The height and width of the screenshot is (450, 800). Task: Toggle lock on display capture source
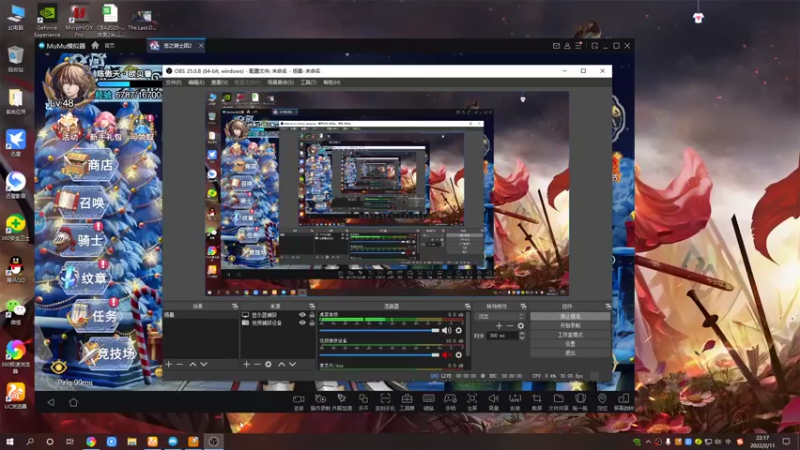click(312, 315)
